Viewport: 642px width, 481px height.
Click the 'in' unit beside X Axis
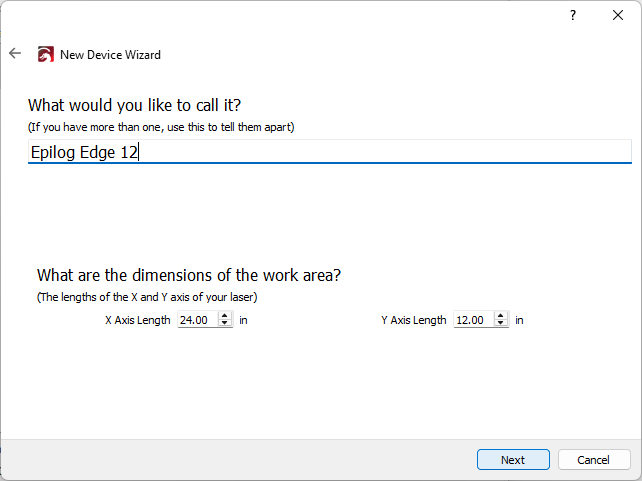point(243,320)
